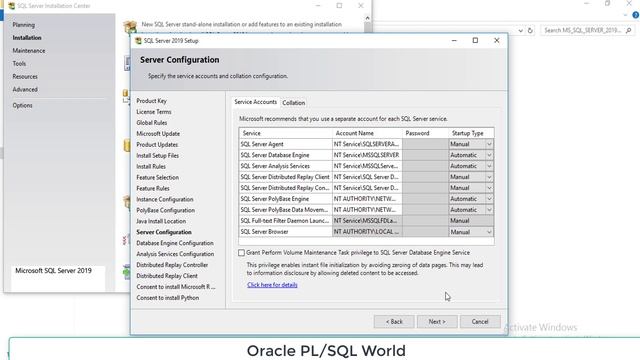Click the Java Install Location setup step

161,221
